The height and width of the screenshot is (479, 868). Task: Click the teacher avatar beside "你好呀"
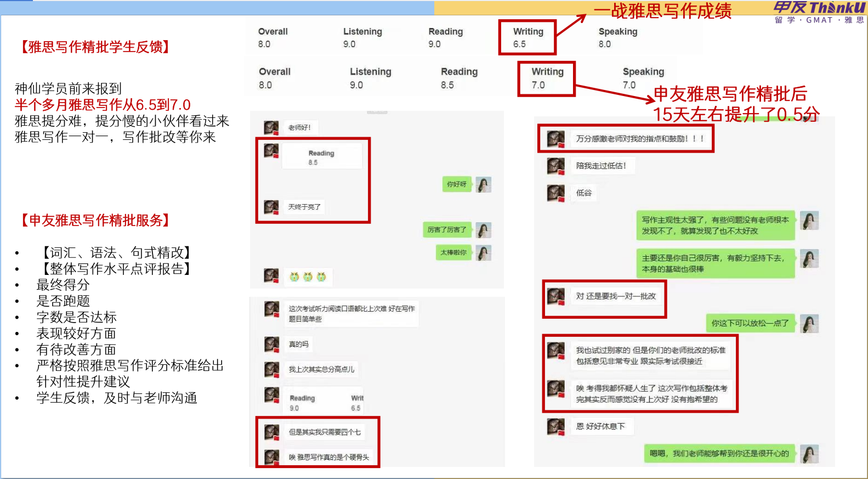[x=484, y=184]
